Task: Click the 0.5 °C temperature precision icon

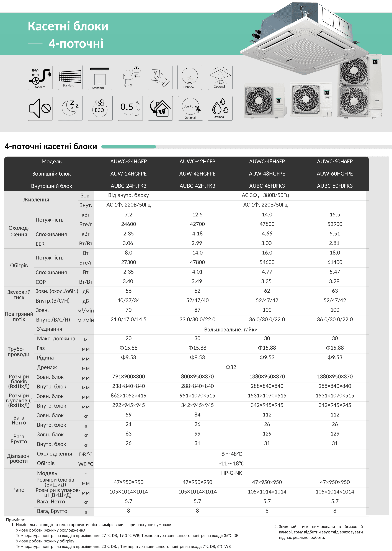Action: click(x=130, y=108)
